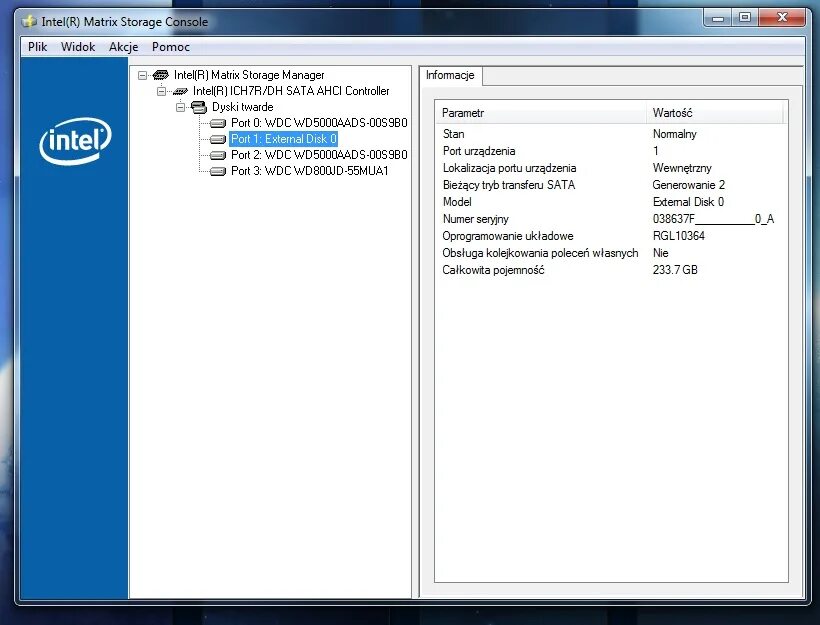Screen dimensions: 820x625
Task: Click the disk icon beside Port 3
Action: coord(218,171)
